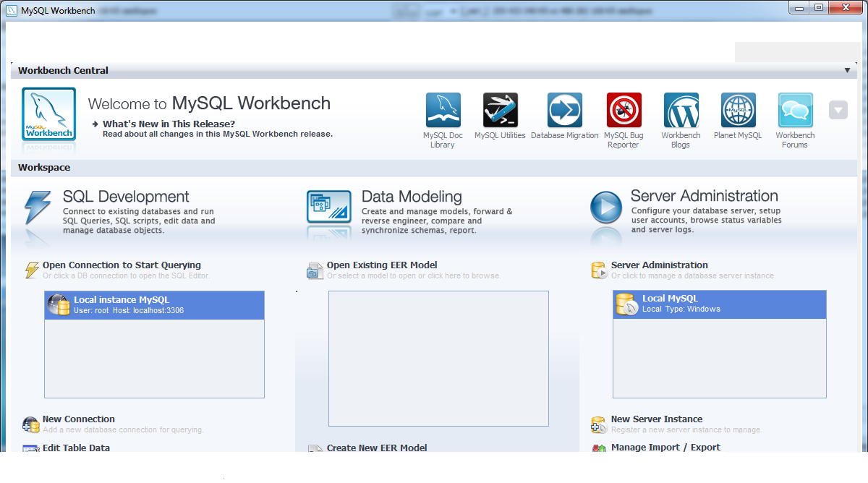
Task: Click the Data Modeling heading
Action: [412, 197]
